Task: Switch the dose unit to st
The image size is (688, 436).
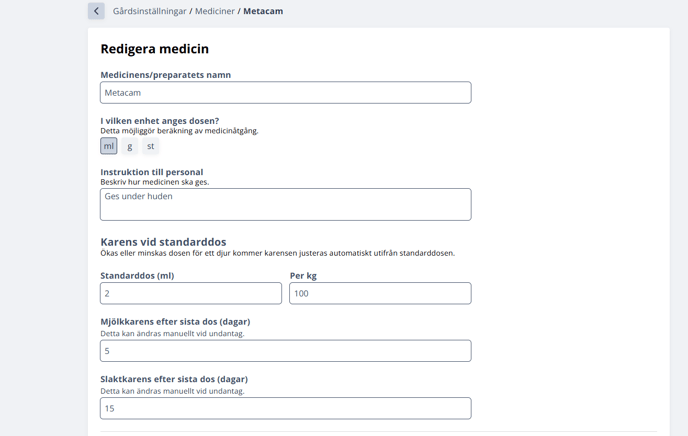Action: tap(150, 146)
